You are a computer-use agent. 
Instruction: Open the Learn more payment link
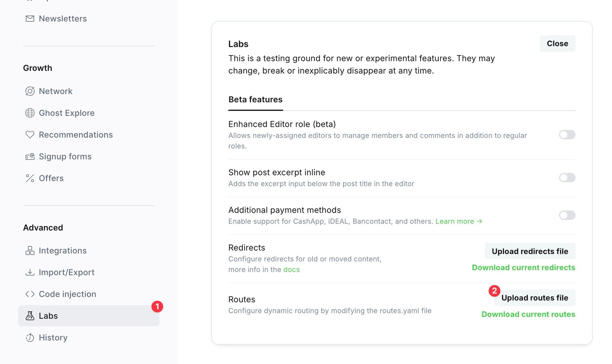point(459,221)
